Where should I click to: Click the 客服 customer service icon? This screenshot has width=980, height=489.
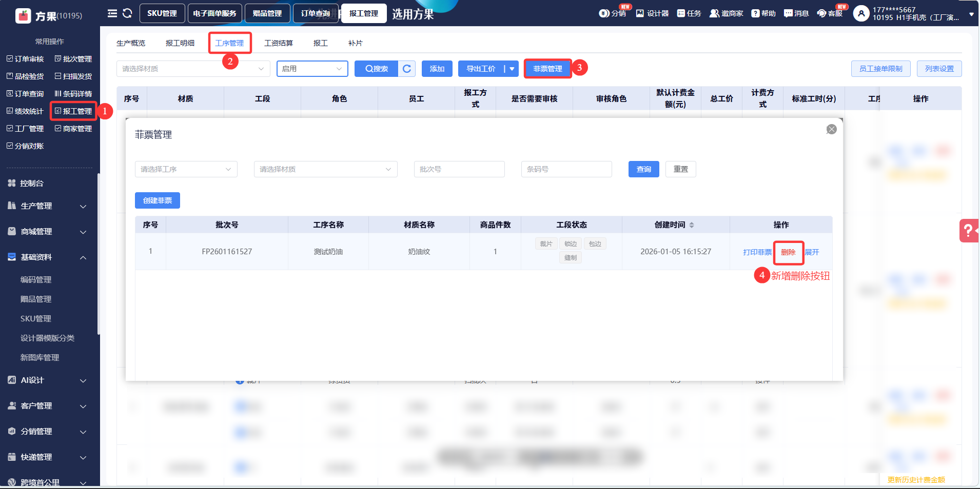[830, 13]
